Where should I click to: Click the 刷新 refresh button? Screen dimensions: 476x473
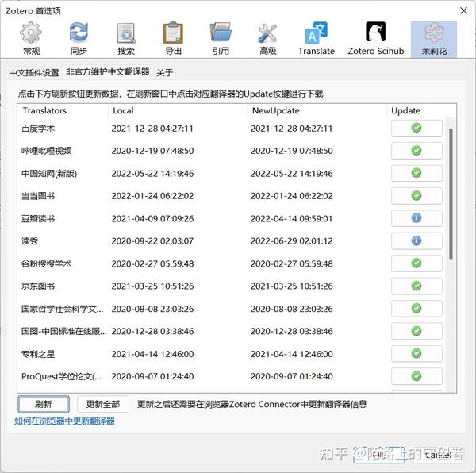[x=44, y=404]
